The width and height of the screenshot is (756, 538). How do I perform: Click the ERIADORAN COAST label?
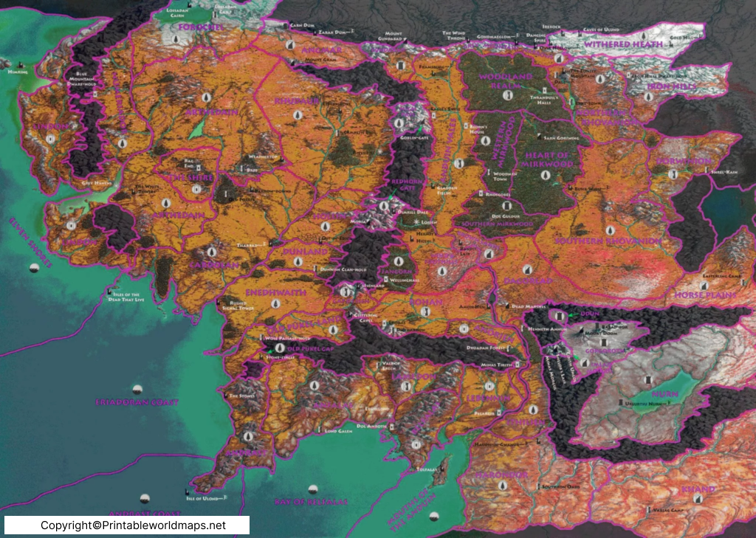(x=137, y=401)
